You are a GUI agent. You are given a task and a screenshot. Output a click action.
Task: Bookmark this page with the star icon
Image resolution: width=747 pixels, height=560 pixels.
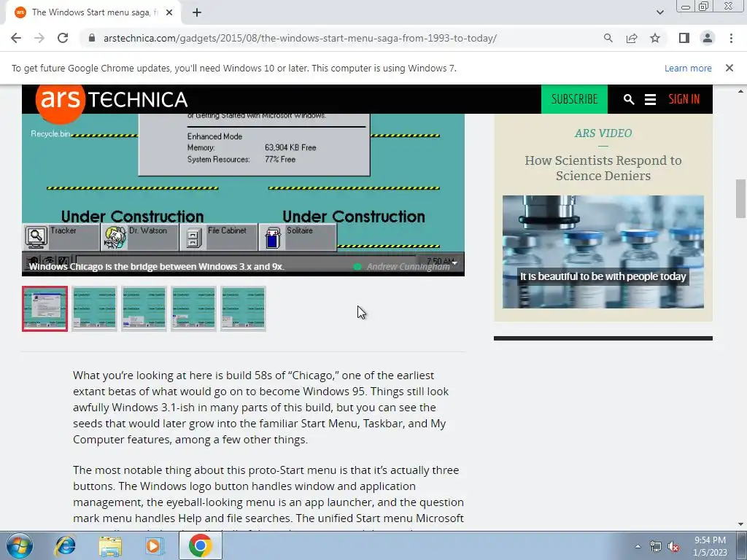point(655,38)
